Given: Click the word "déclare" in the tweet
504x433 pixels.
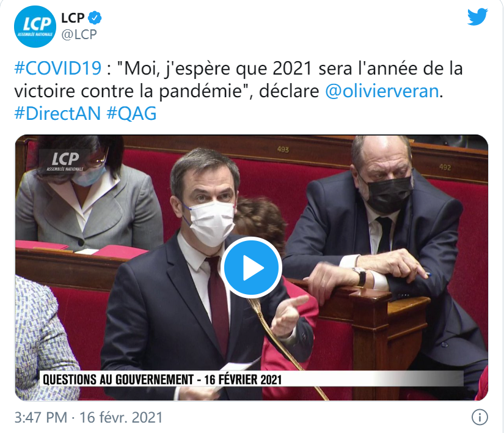Looking at the screenshot, I should (289, 91).
